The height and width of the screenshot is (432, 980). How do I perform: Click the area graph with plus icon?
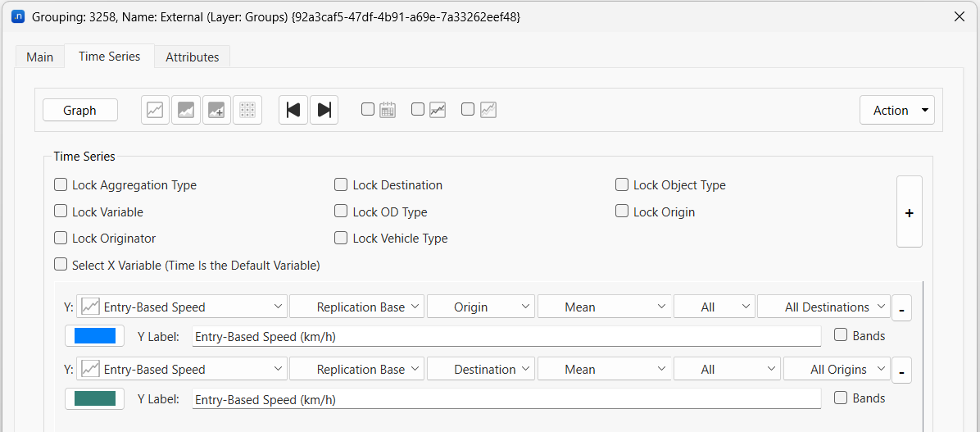click(x=216, y=110)
